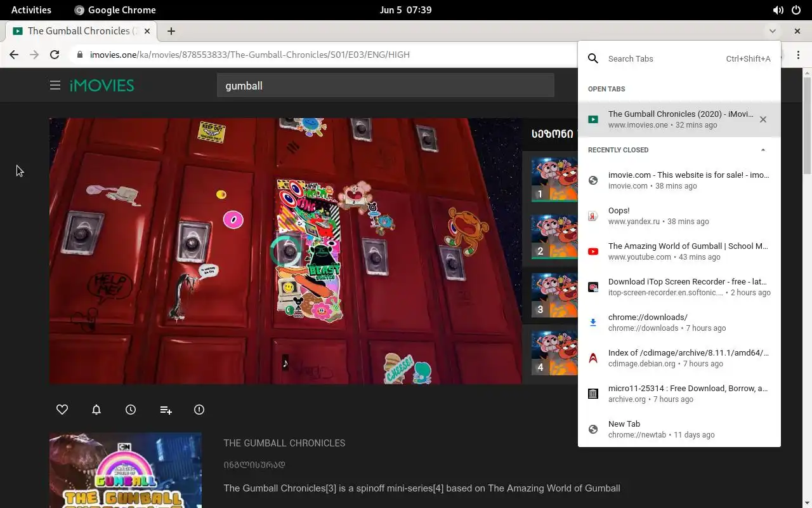Click the gumball search field
Image resolution: width=812 pixels, height=508 pixels.
pyautogui.click(x=386, y=85)
